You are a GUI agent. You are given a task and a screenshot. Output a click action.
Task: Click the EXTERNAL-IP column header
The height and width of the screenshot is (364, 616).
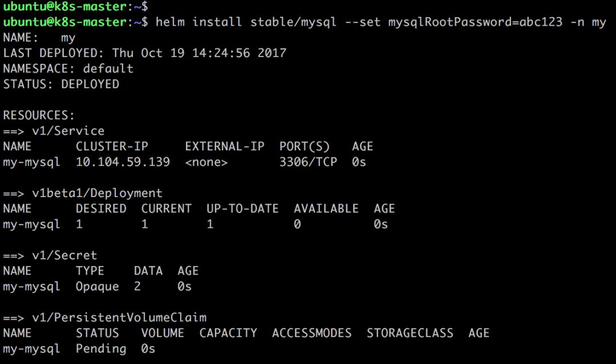[x=225, y=146]
